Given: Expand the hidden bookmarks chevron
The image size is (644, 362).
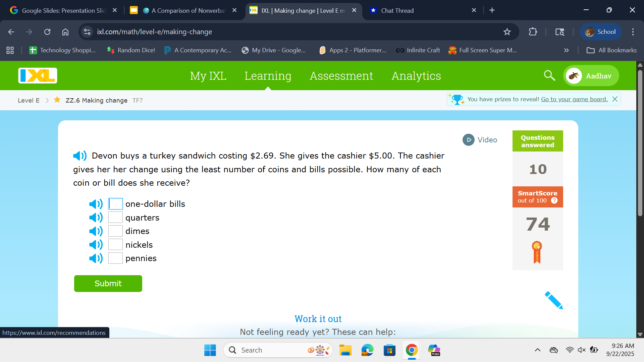Looking at the screenshot, I should tap(566, 50).
